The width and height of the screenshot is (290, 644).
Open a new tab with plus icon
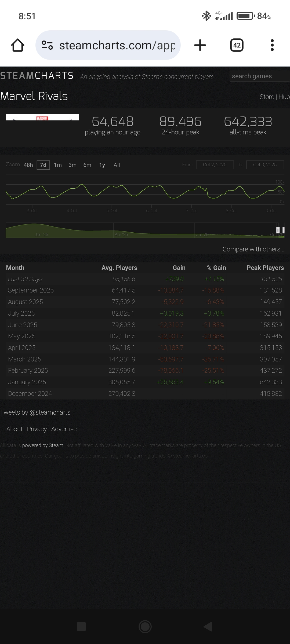200,45
